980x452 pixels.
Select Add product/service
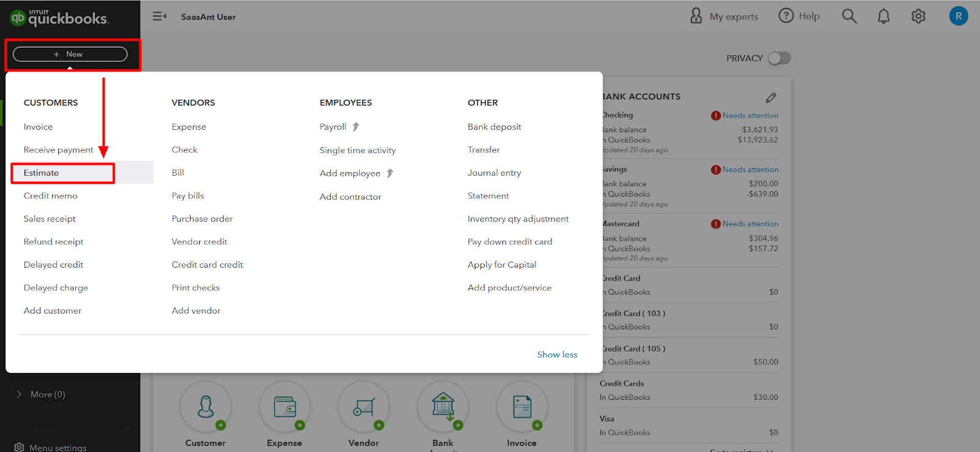[x=510, y=288]
